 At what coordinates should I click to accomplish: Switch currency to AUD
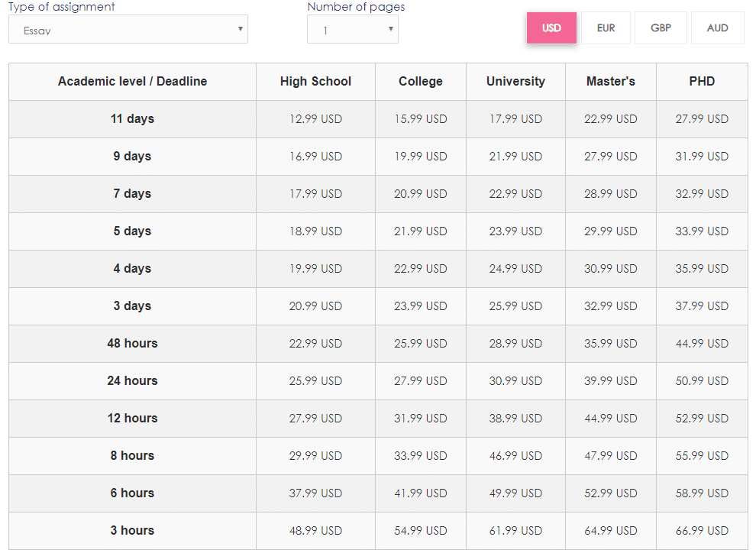pyautogui.click(x=717, y=28)
